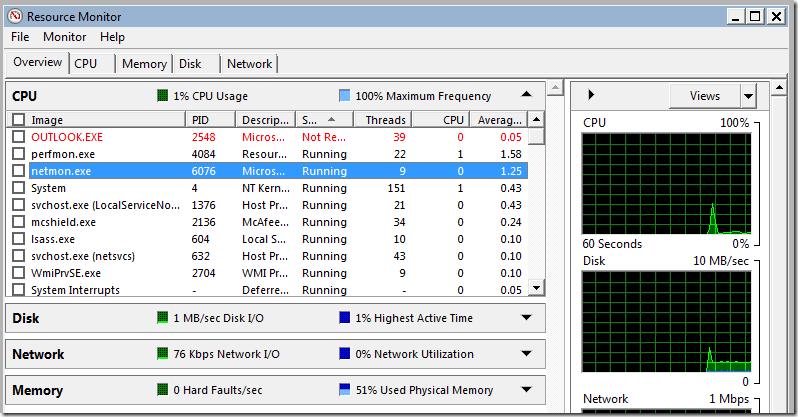Check the OUTLOOK.EXE process checkbox

click(18, 137)
